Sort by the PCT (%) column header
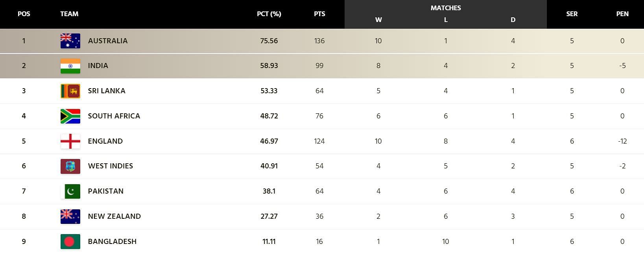Image resolution: width=644 pixels, height=253 pixels. [269, 14]
